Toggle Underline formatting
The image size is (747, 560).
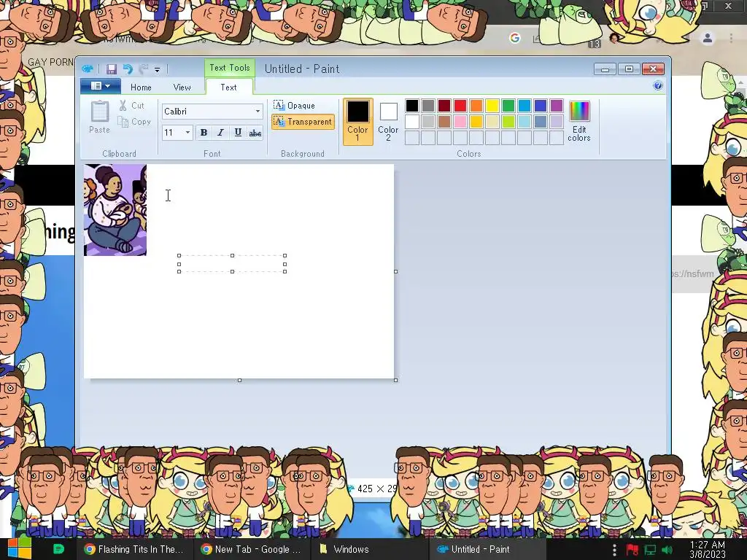(238, 133)
